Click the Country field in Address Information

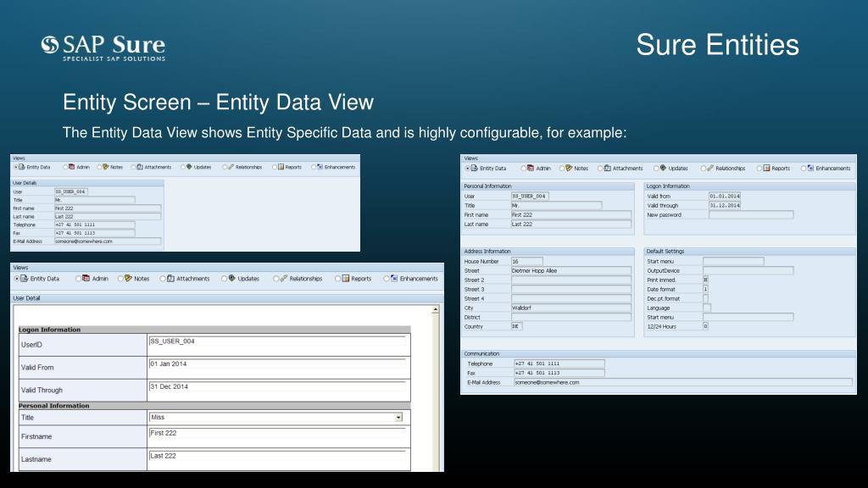tap(516, 326)
